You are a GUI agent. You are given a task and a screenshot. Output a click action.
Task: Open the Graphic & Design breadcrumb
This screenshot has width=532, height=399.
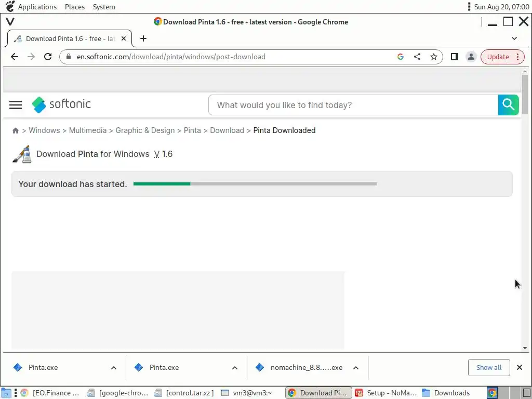pos(145,130)
